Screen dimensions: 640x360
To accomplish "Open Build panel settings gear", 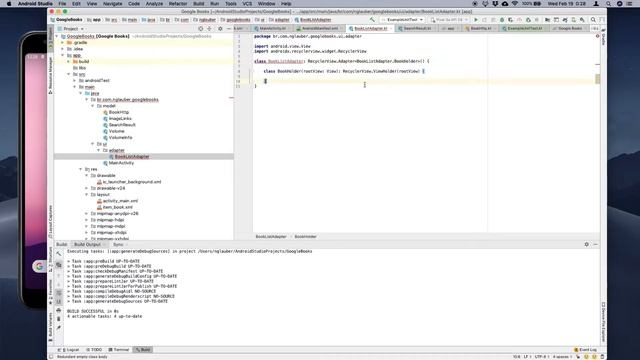I will (x=587, y=244).
